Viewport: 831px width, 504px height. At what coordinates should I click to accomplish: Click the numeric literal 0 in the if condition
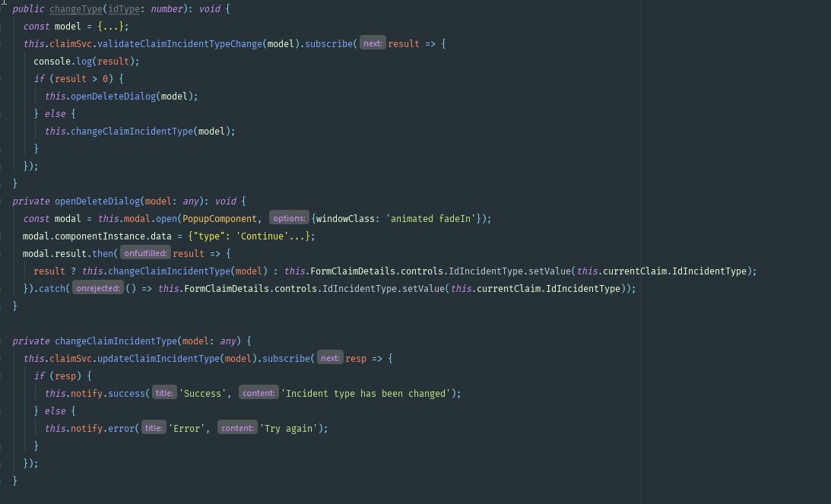(x=106, y=79)
